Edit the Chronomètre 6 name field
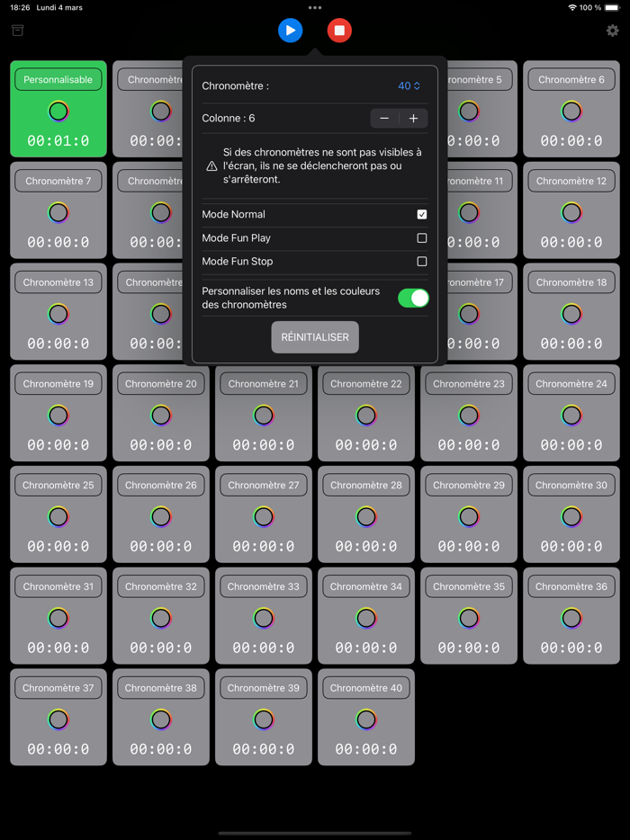Viewport: 630px width, 840px height. tap(571, 79)
